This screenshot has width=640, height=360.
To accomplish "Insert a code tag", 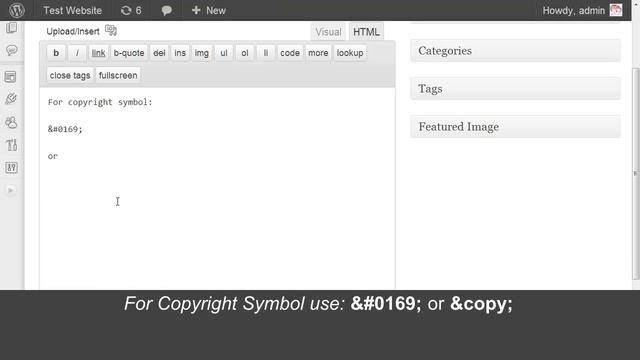I will (x=290, y=53).
